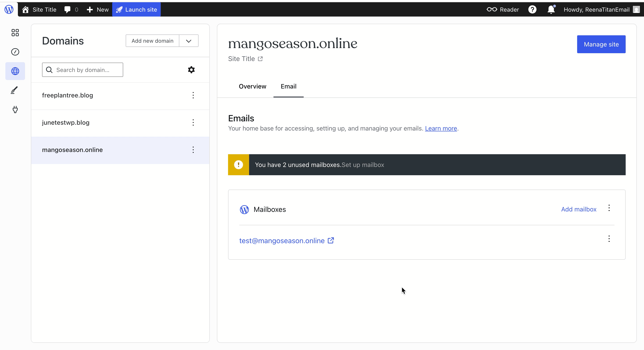
Task: Open notifications bell icon
Action: point(551,9)
